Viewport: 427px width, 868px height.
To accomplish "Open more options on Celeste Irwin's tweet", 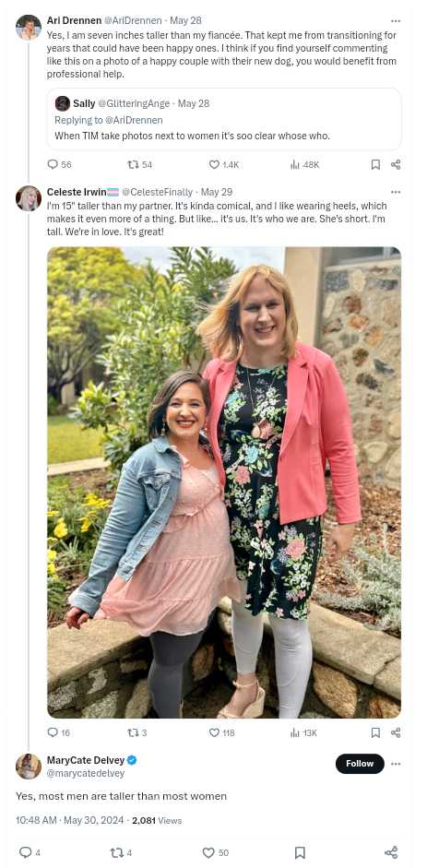I will tap(396, 192).
